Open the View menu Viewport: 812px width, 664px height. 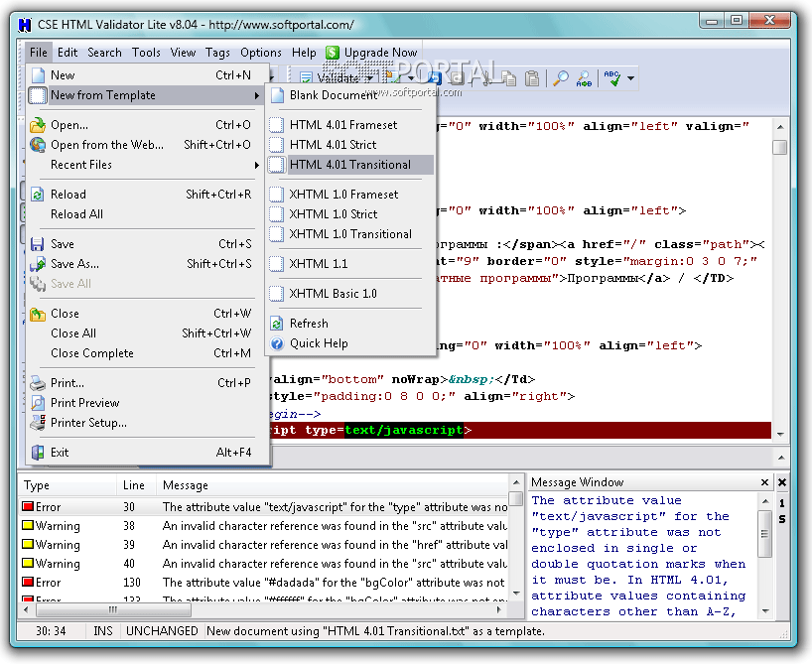tap(183, 53)
